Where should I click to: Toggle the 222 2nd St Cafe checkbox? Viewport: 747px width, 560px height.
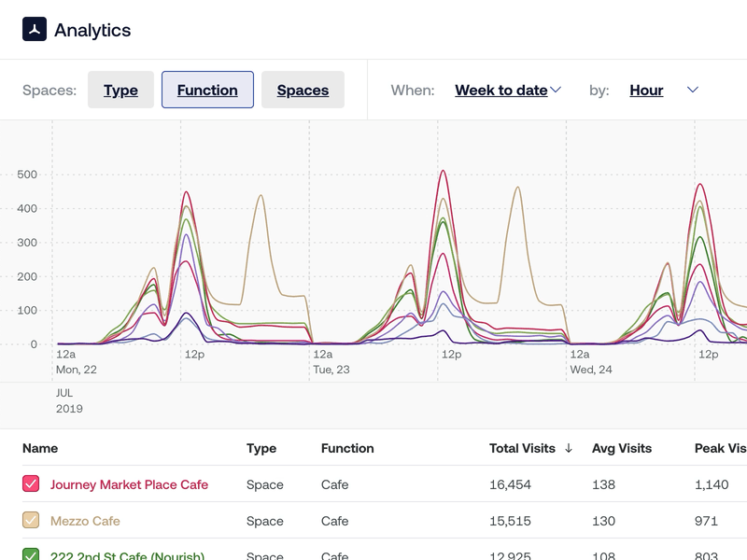[31, 554]
